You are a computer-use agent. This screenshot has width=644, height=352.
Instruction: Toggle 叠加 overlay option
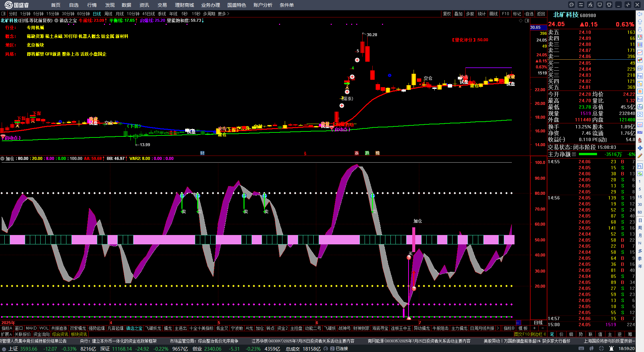(458, 14)
